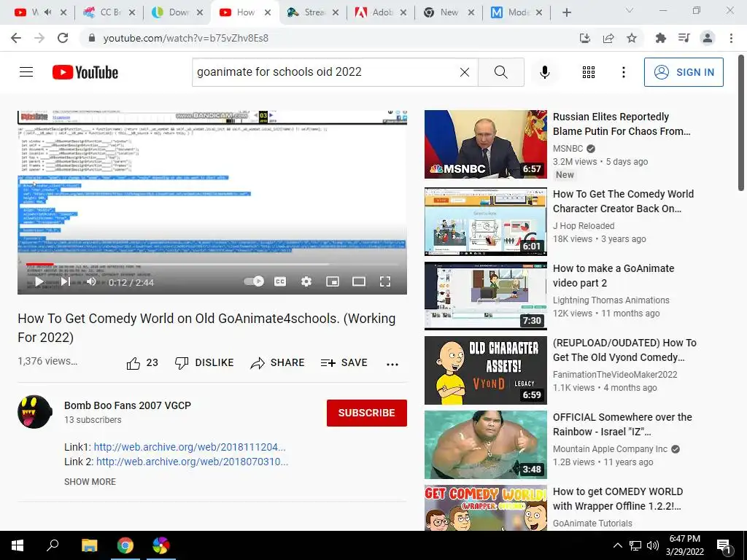
Task: Open taskbar search magnifier
Action: click(x=53, y=545)
